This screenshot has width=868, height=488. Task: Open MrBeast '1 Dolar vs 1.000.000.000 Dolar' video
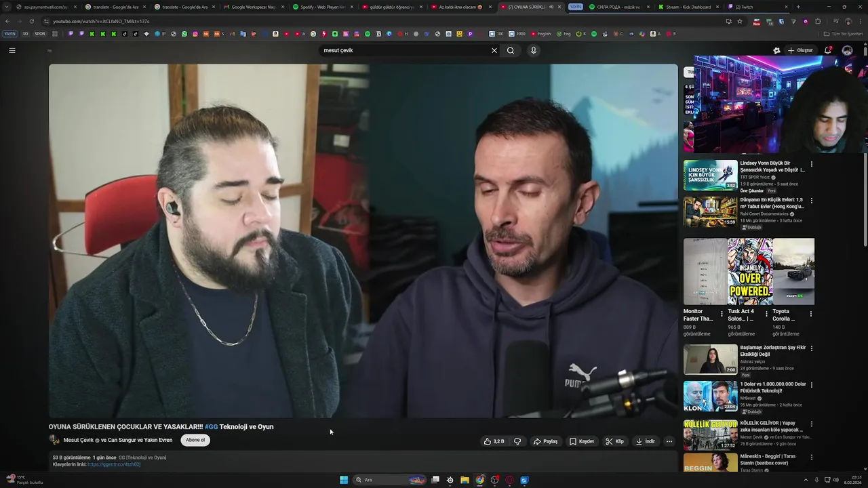[710, 396]
